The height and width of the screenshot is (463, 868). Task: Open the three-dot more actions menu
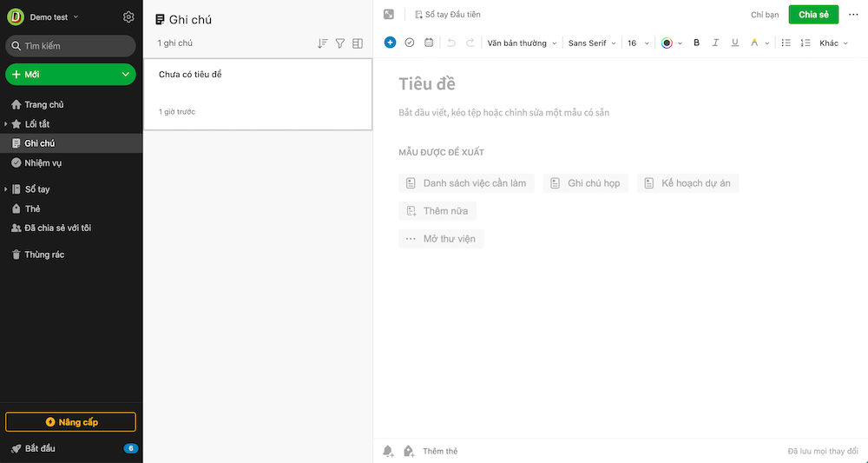coord(853,15)
